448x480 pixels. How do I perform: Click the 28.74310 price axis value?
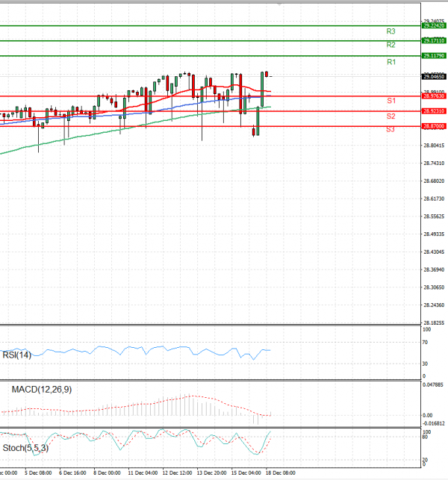pos(434,163)
